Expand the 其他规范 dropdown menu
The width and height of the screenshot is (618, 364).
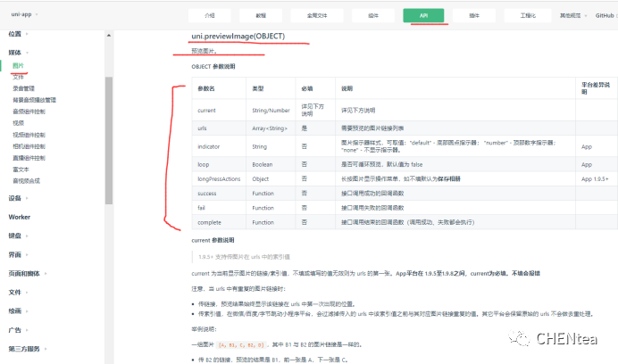tap(573, 16)
